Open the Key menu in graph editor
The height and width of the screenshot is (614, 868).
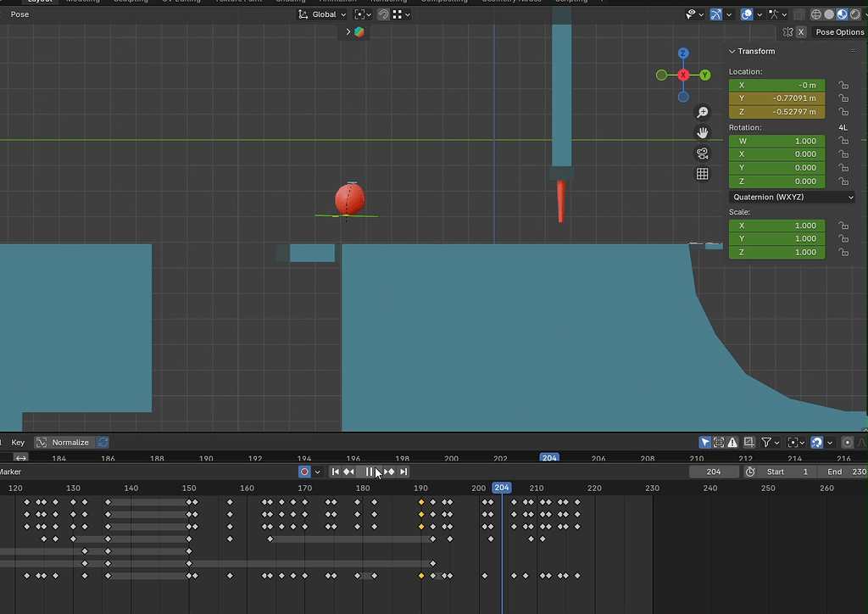(18, 443)
